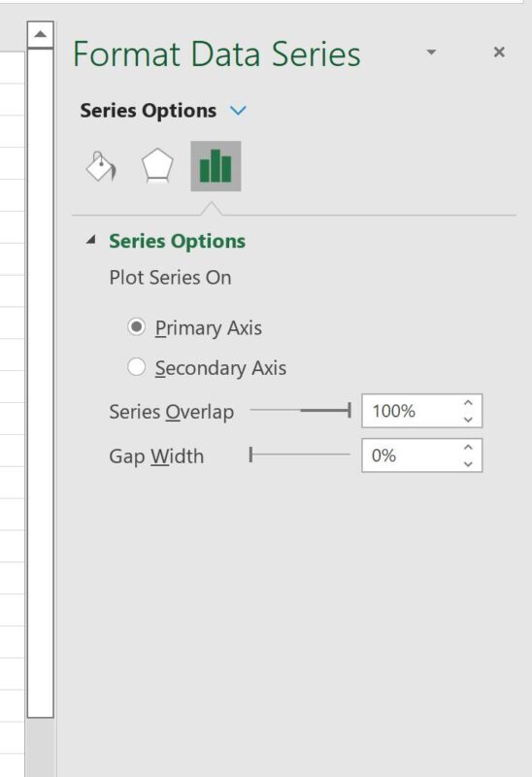Screen dimensions: 532x777
Task: Click the Series Overlap slider track
Action: coord(301,410)
